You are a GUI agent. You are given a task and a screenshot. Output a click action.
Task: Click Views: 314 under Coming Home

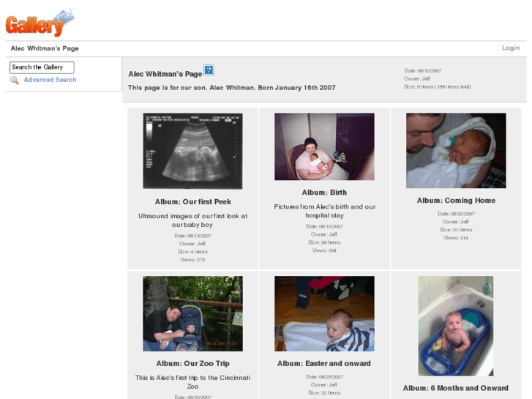456,238
